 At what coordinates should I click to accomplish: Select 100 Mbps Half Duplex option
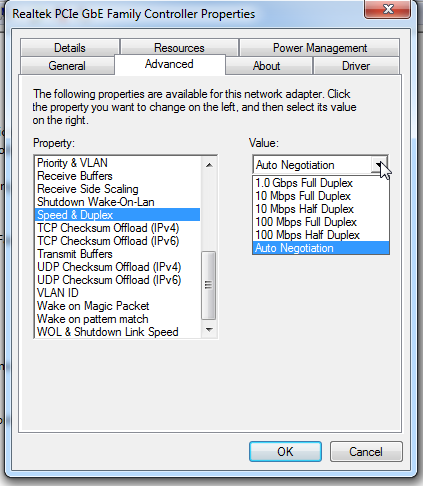[321, 235]
